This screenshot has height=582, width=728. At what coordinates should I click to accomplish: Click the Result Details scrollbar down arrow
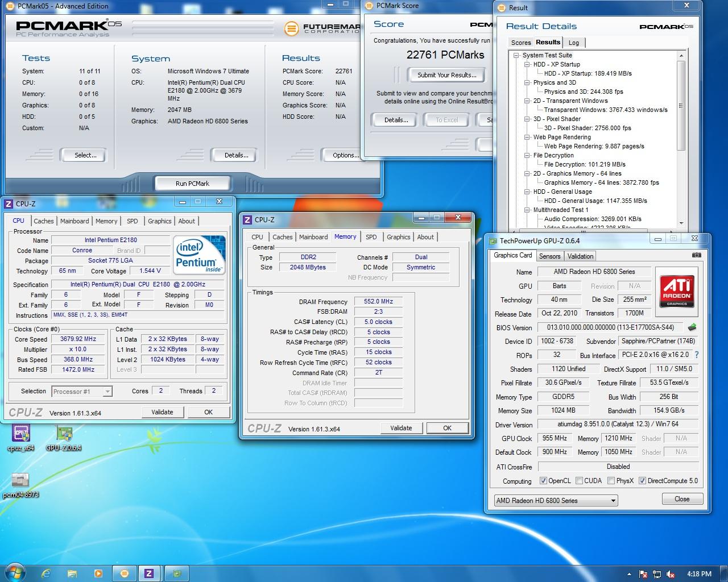point(681,225)
